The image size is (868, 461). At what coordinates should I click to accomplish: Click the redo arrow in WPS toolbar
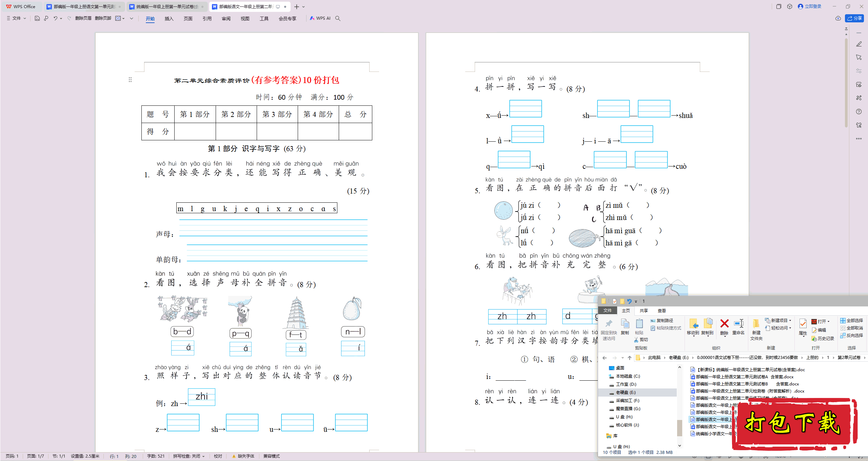tap(69, 18)
